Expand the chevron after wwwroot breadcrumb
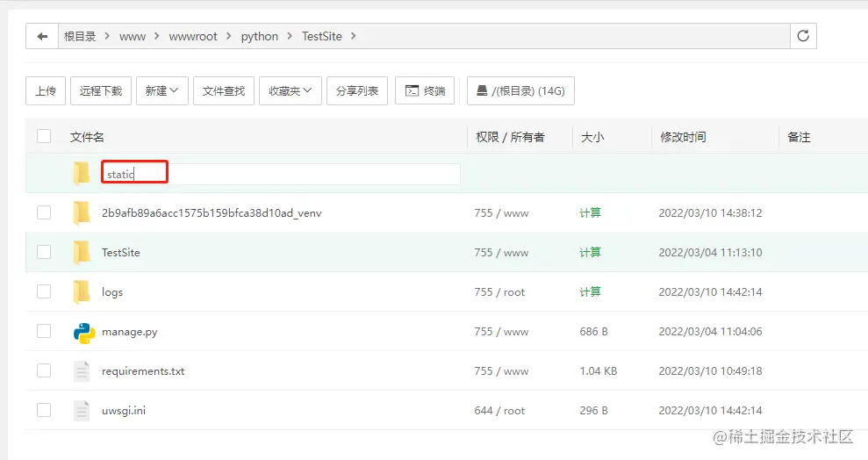This screenshot has height=460, width=868. pos(228,36)
